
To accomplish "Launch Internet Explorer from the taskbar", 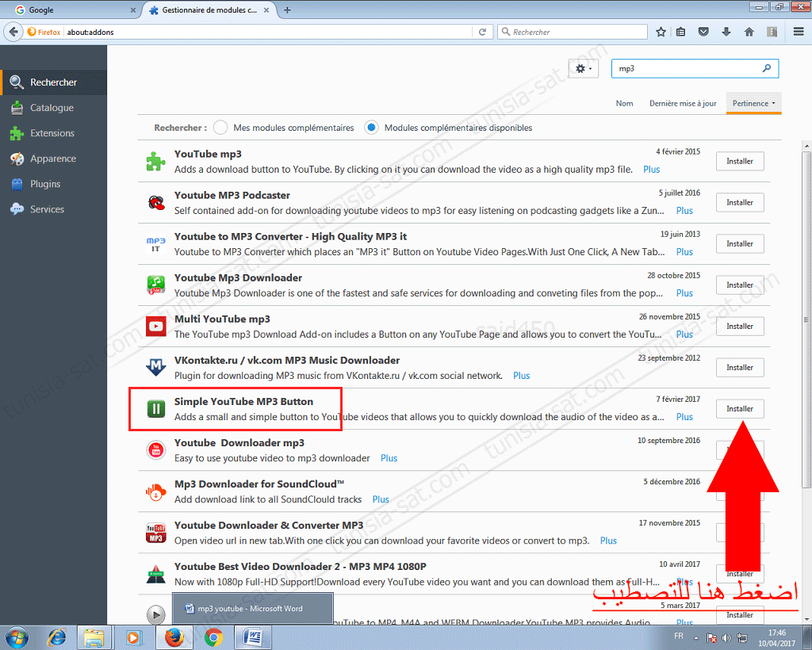I will 57,637.
